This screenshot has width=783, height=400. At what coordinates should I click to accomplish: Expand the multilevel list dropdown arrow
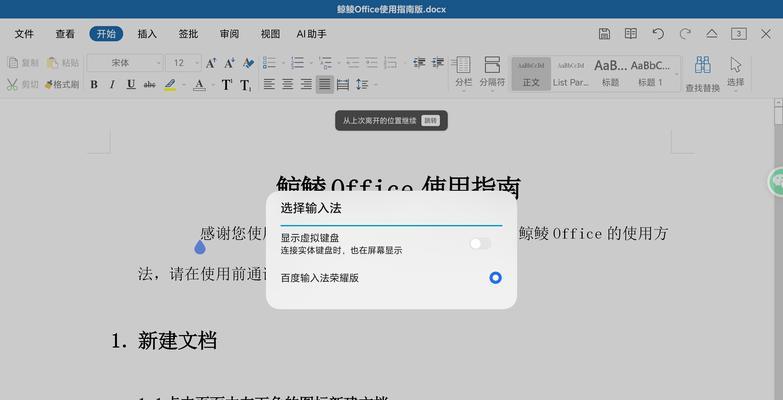coord(339,63)
